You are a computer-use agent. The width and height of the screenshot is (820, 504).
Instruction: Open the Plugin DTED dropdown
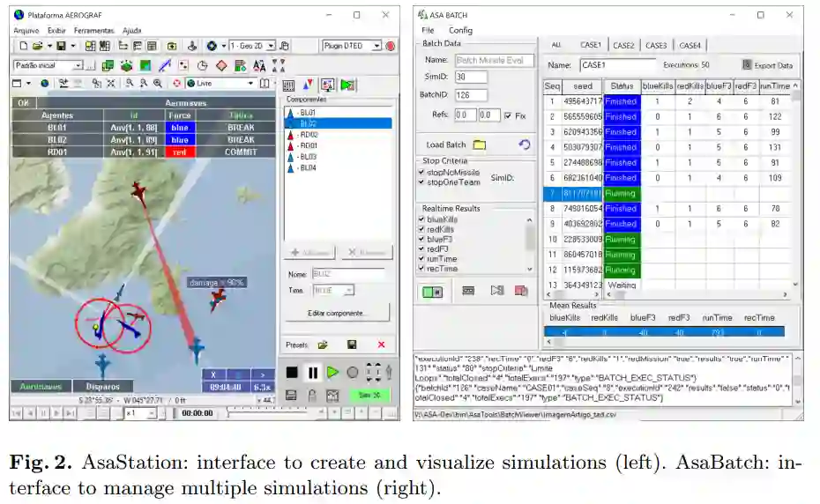point(376,46)
